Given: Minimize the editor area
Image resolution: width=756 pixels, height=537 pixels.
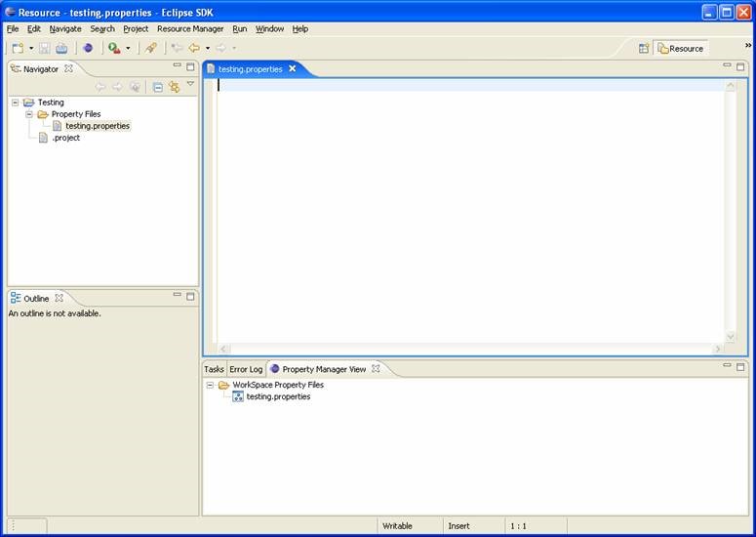Looking at the screenshot, I should point(727,65).
